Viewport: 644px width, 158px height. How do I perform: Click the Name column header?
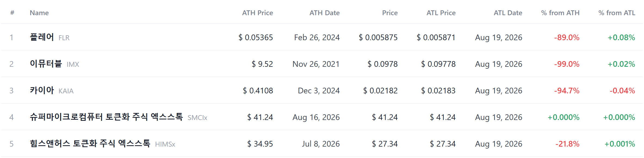(x=39, y=13)
